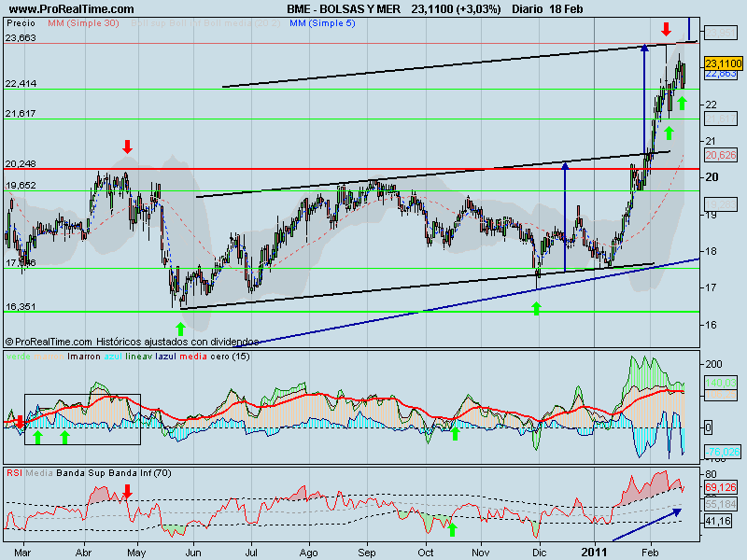Click the 41,16 RSI value box

pyautogui.click(x=718, y=521)
